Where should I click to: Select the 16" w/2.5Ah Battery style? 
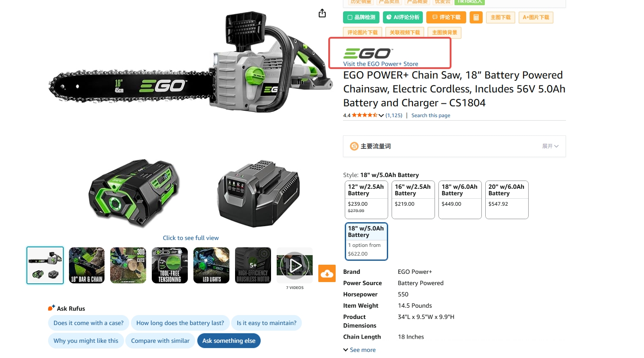click(413, 200)
